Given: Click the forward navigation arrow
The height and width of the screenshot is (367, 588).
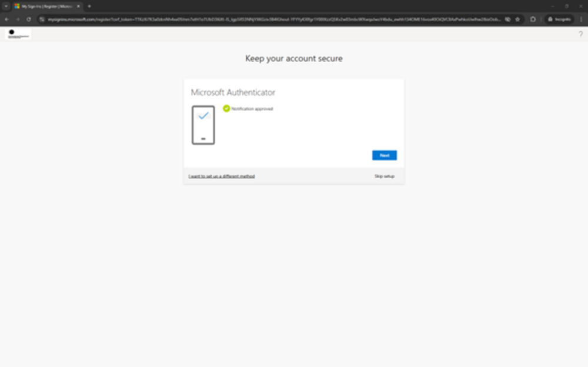Looking at the screenshot, I should point(17,19).
